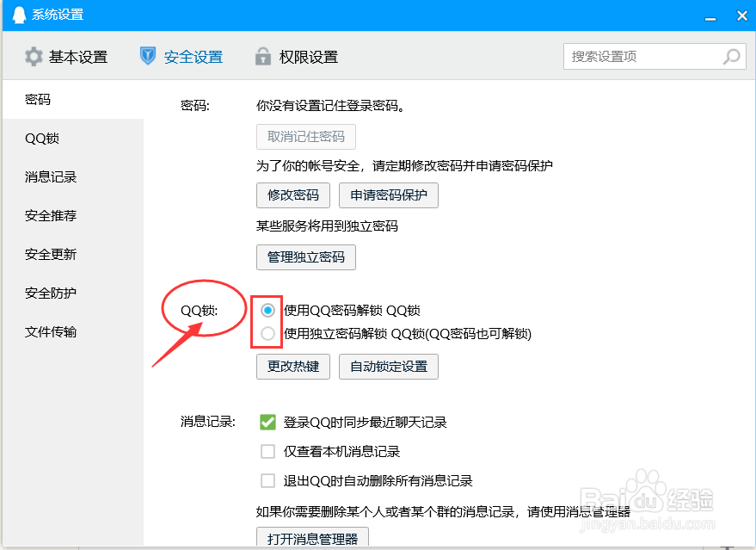Image resolution: width=756 pixels, height=550 pixels.
Task: Click the 取消记住密码 button
Action: click(306, 137)
